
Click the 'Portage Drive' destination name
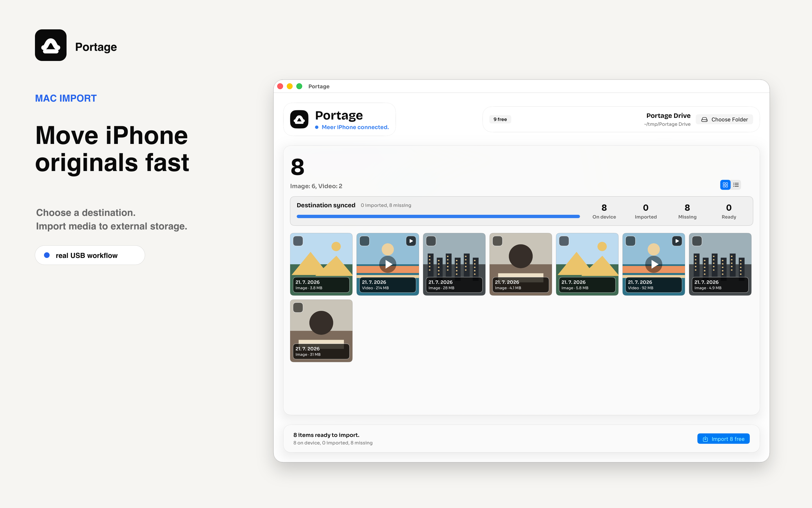[668, 116]
